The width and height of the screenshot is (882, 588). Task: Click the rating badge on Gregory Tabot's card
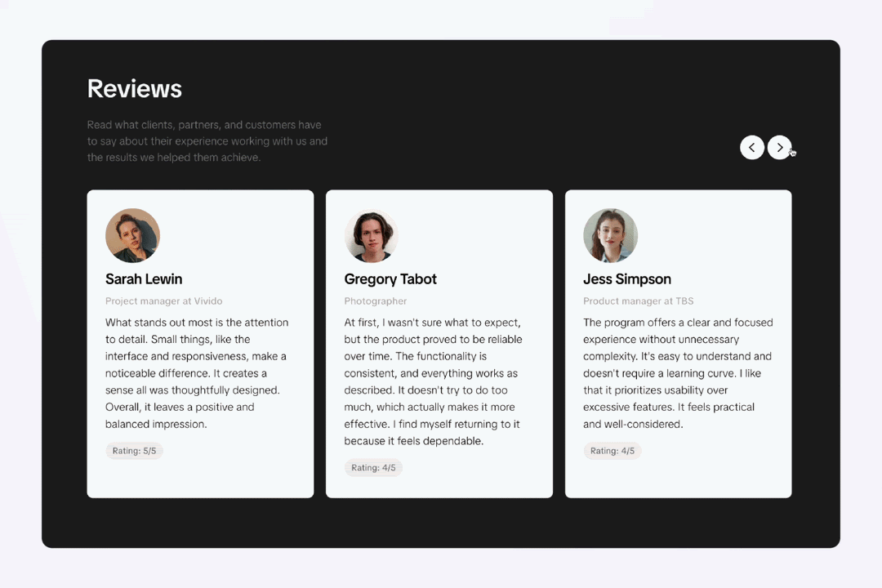373,468
